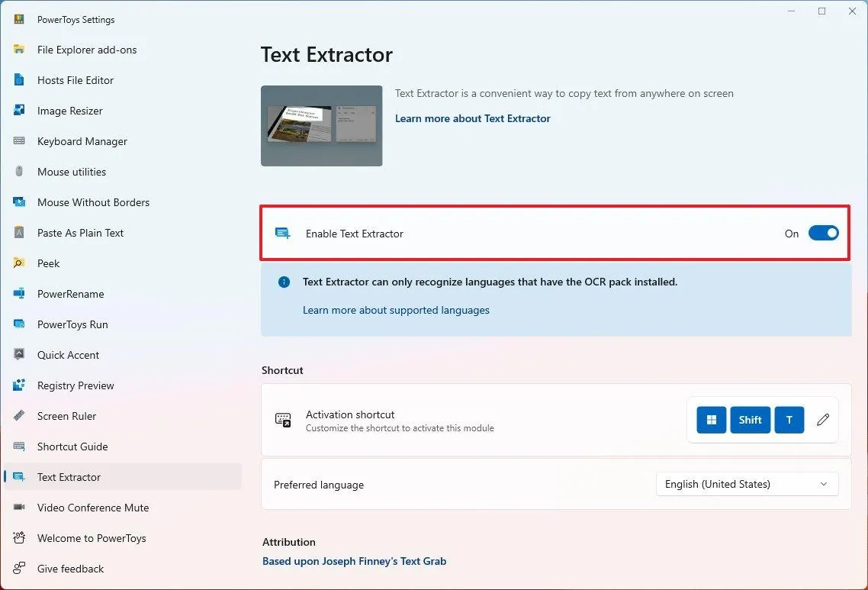Open File Explorer add-ons settings page
The width and height of the screenshot is (868, 590).
pyautogui.click(x=87, y=50)
